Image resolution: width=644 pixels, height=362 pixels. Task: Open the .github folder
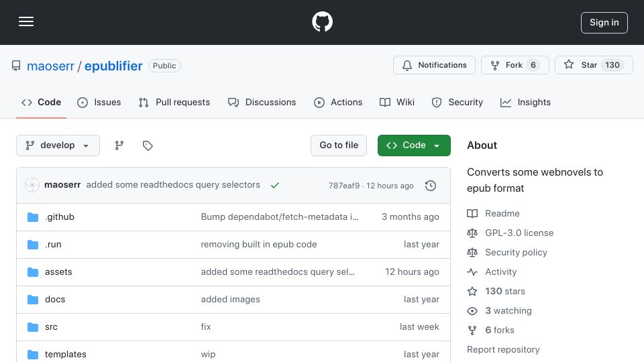tap(60, 217)
